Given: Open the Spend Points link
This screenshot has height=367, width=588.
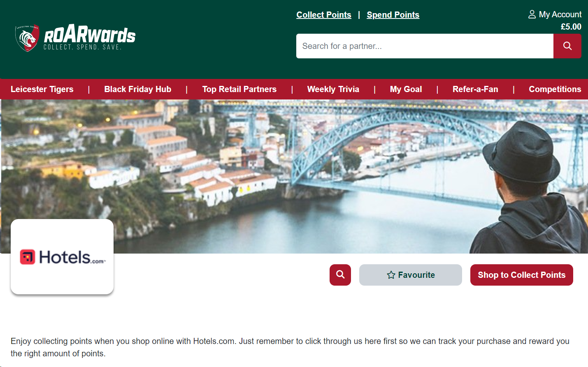Looking at the screenshot, I should [x=393, y=15].
